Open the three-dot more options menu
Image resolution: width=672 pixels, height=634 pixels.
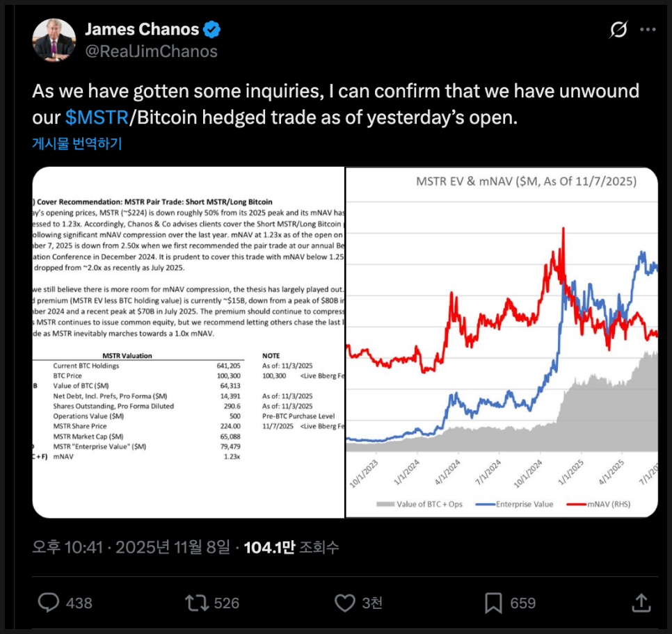(x=648, y=31)
